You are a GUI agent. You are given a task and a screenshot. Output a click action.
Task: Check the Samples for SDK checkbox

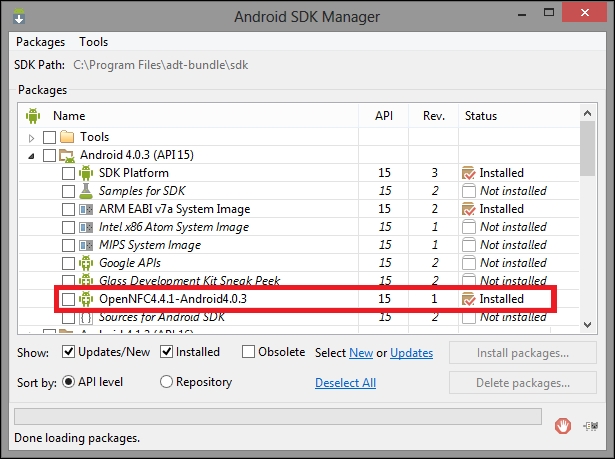(68, 191)
